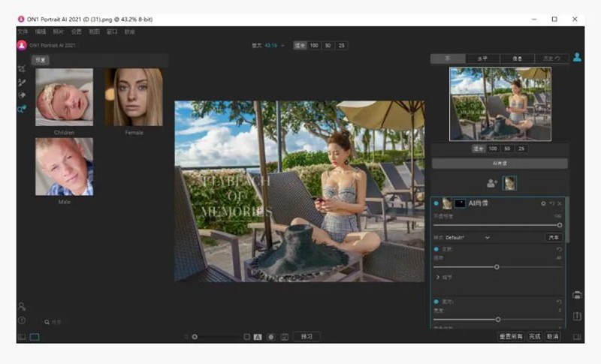The width and height of the screenshot is (601, 364).
Task: Open the third menu in the menu bar
Action: coord(59,32)
